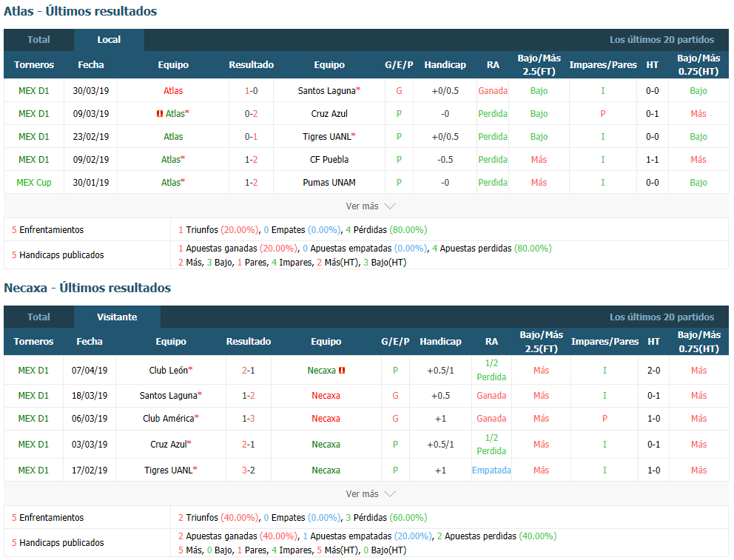Click MEX D1 in the 07/04/19 row
This screenshot has height=560, width=734.
tap(34, 371)
